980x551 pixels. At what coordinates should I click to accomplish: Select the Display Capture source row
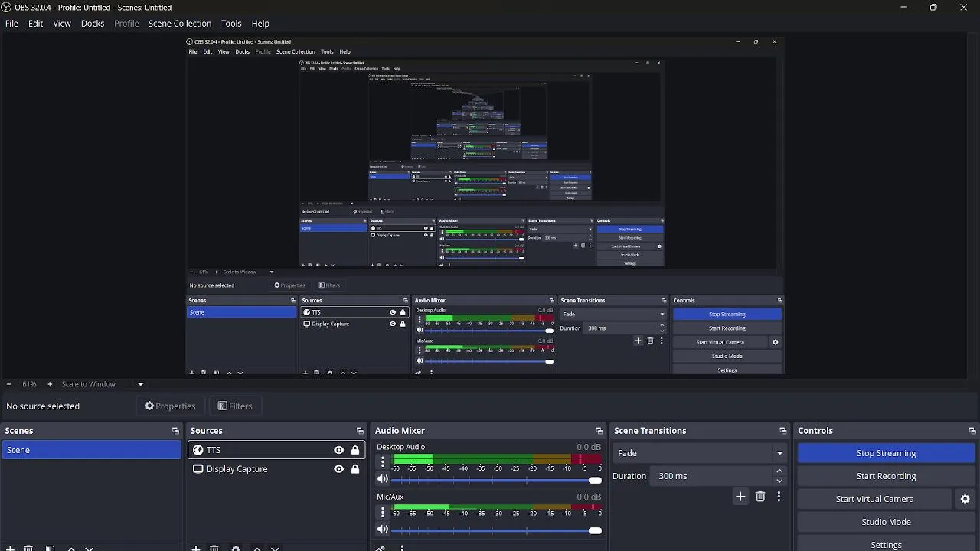pyautogui.click(x=276, y=469)
